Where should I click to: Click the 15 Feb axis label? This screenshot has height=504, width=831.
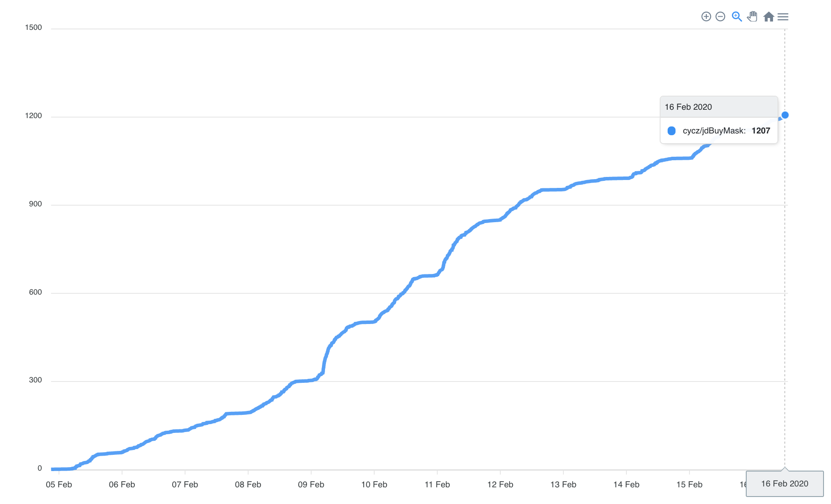(689, 485)
